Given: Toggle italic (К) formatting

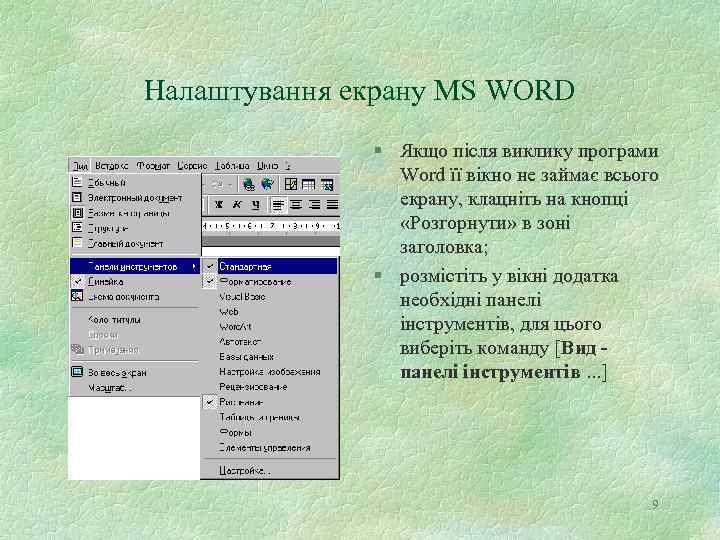Looking at the screenshot, I should 237,204.
